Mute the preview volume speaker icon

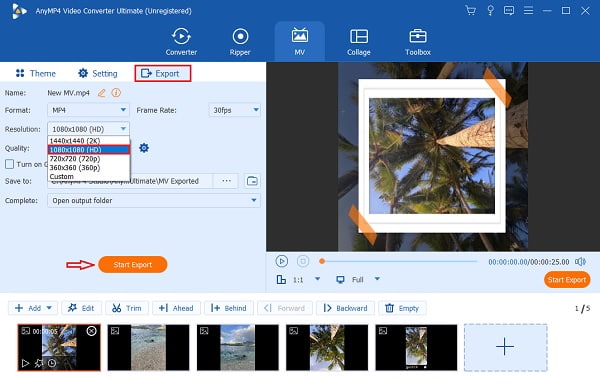point(580,262)
